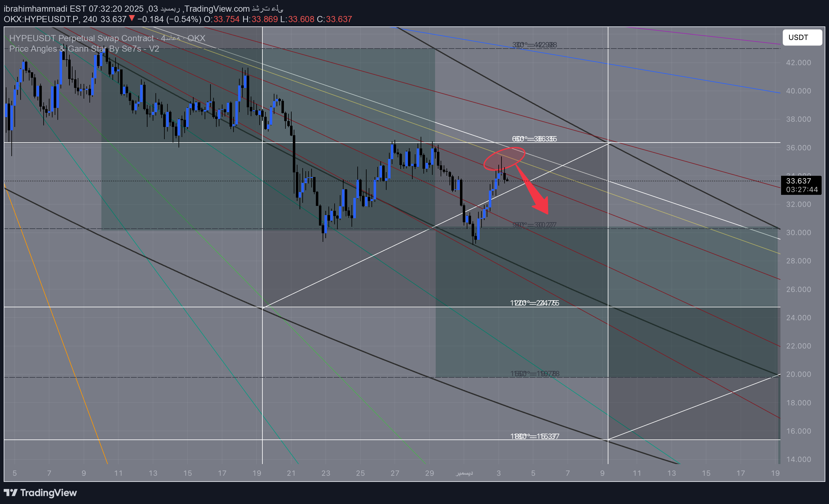
Task: Click date 19 on left of time axis
Action: (257, 473)
